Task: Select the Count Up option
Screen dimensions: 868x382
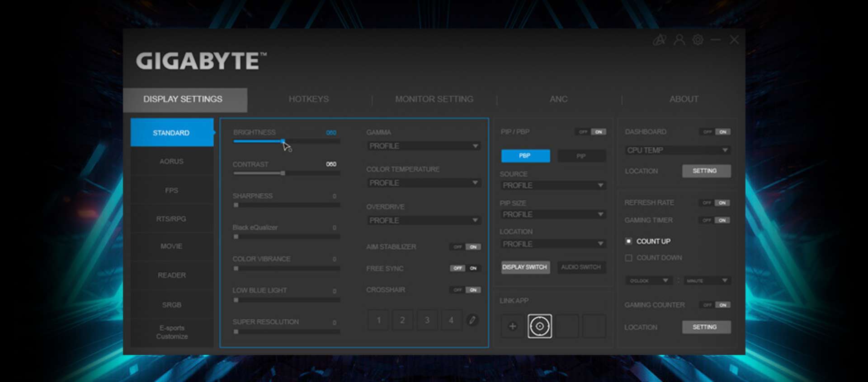Action: [648, 241]
